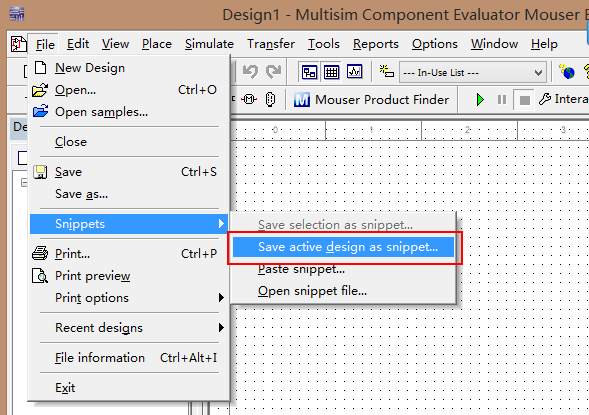Click the Undo arrow icon
The width and height of the screenshot is (589, 415).
click(x=250, y=71)
